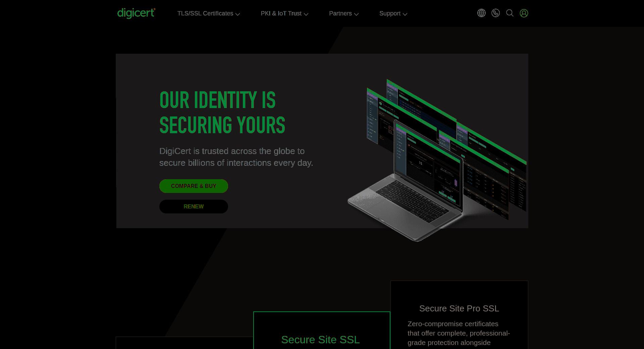Viewport: 644px width, 349px height.
Task: Expand the Partners menu chevron
Action: (x=356, y=14)
